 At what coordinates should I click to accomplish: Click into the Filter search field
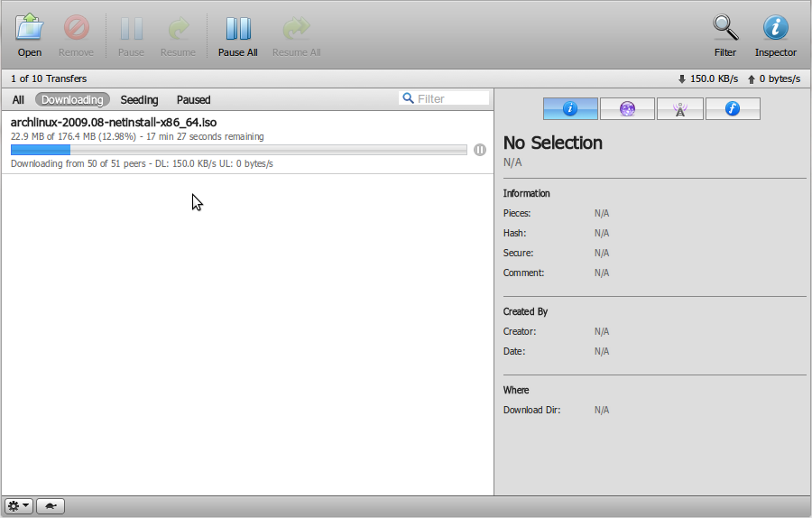(x=451, y=98)
